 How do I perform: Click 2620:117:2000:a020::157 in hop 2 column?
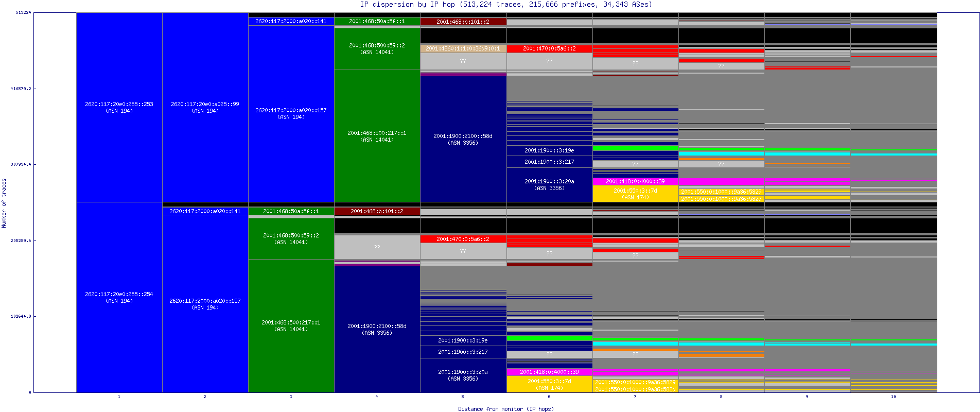click(205, 304)
